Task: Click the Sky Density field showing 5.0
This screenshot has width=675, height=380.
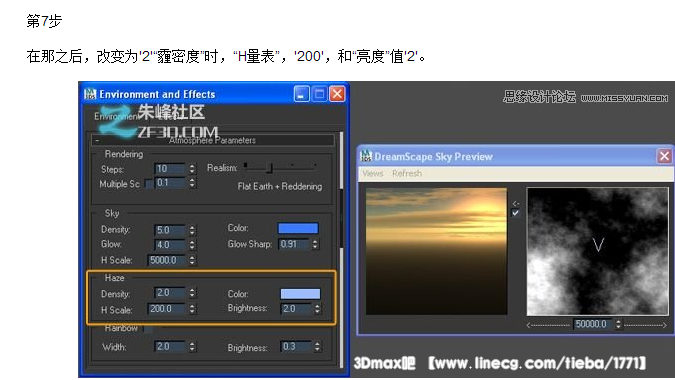Action: tap(170, 230)
